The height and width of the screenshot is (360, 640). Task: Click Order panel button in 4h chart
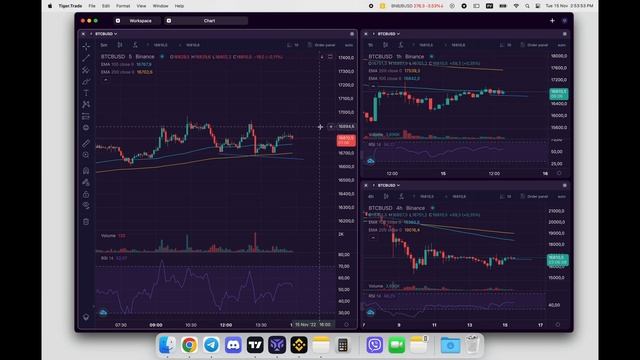coord(534,196)
